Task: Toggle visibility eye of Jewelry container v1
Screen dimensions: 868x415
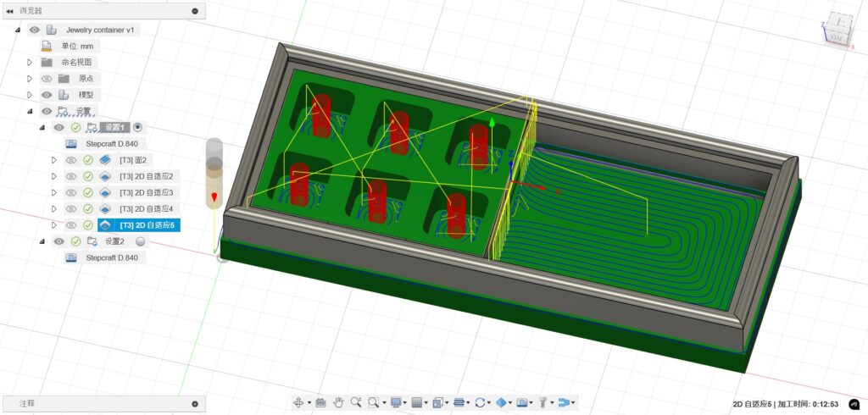Action: [x=35, y=30]
